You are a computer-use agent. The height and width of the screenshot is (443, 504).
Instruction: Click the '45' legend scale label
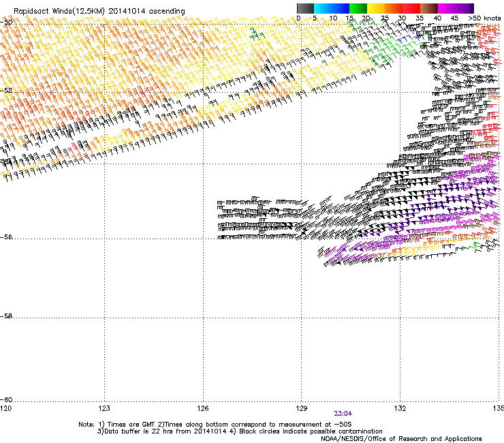point(454,18)
